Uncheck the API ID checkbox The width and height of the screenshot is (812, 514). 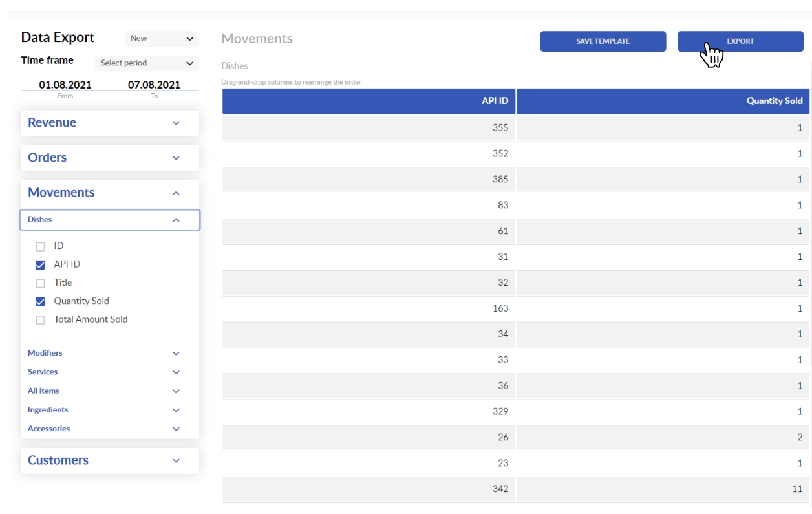pos(40,264)
